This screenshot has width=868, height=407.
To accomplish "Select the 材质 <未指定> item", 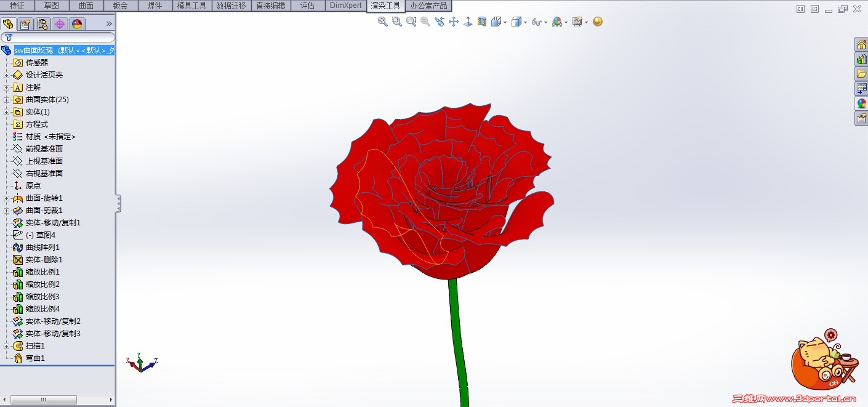I will pyautogui.click(x=50, y=137).
